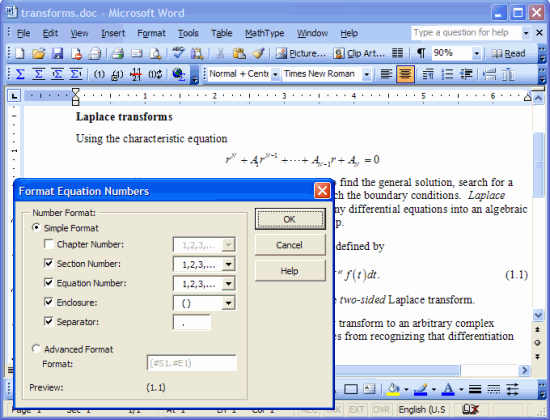
Task: Click the Center alignment icon
Action: pos(405,74)
